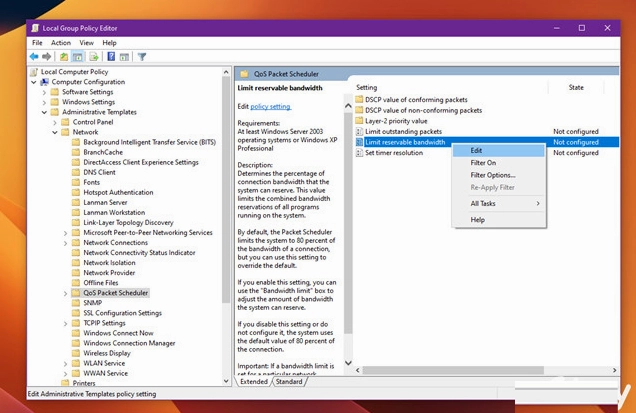This screenshot has width=636, height=413.
Task: Expand the Control Panel node
Action: 55,122
